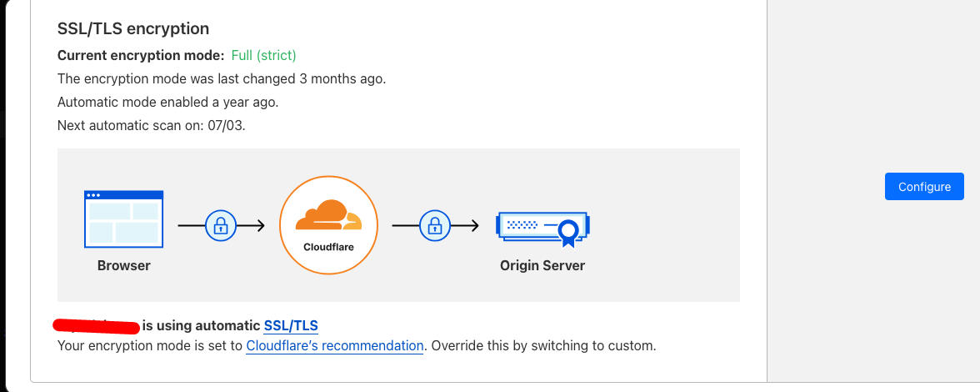The width and height of the screenshot is (980, 392).
Task: Click the green Full (strict) mode text
Action: [263, 55]
